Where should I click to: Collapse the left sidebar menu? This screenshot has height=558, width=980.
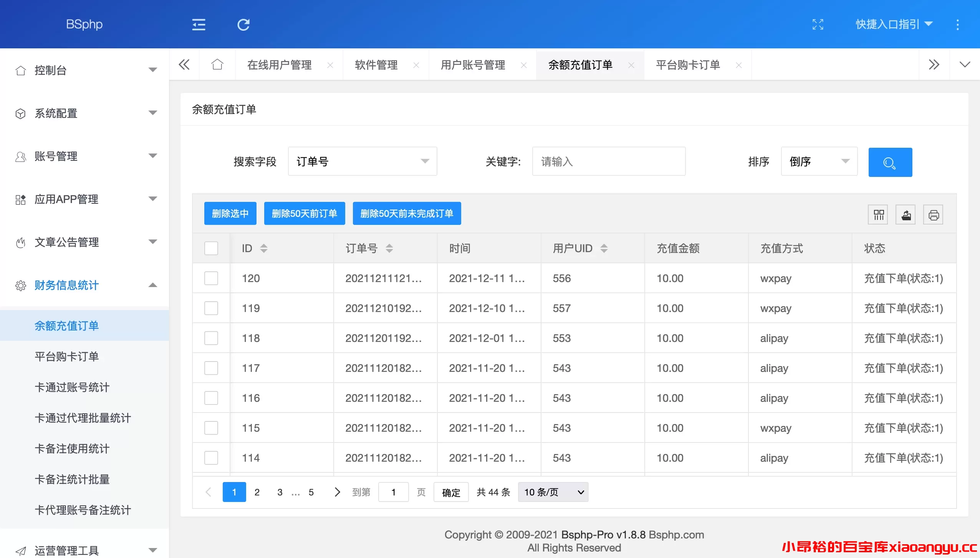198,24
